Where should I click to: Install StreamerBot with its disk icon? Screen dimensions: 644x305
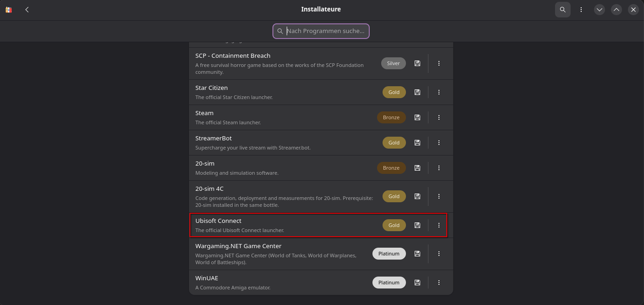tap(417, 143)
